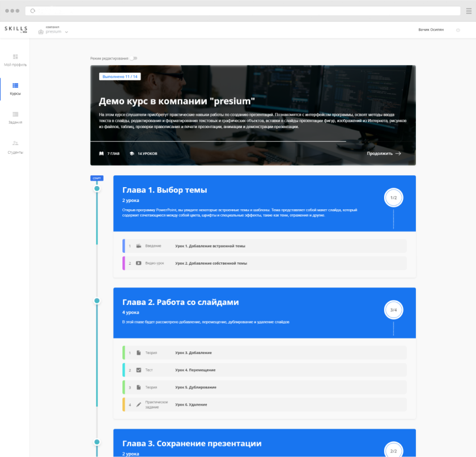
Task: Click the 7 ГЛАВ book icon
Action: click(101, 153)
